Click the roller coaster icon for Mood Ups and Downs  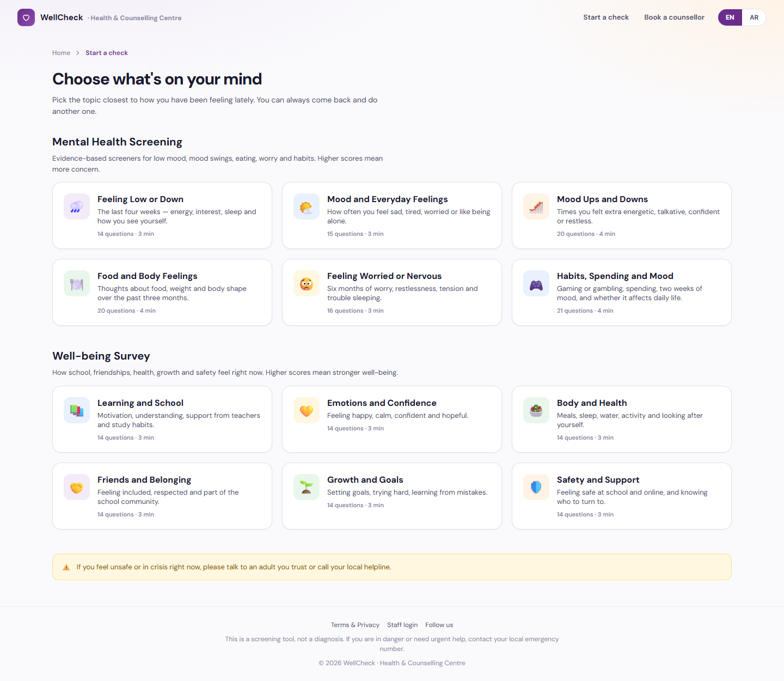pos(536,206)
